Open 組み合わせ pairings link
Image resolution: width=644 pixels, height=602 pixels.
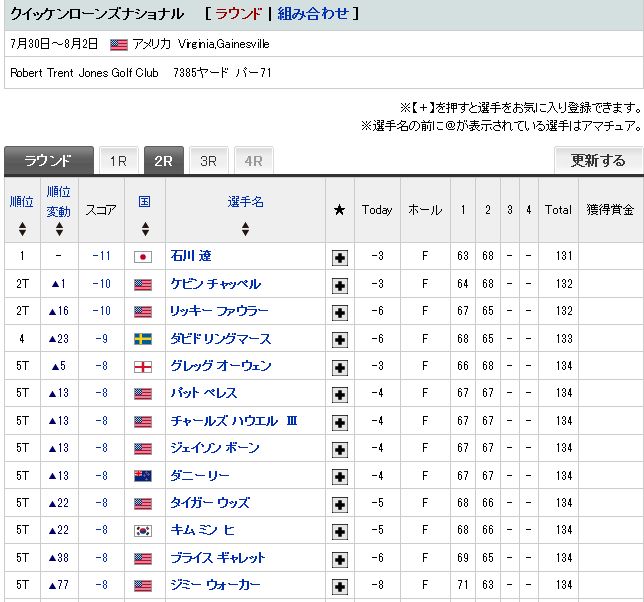point(313,14)
